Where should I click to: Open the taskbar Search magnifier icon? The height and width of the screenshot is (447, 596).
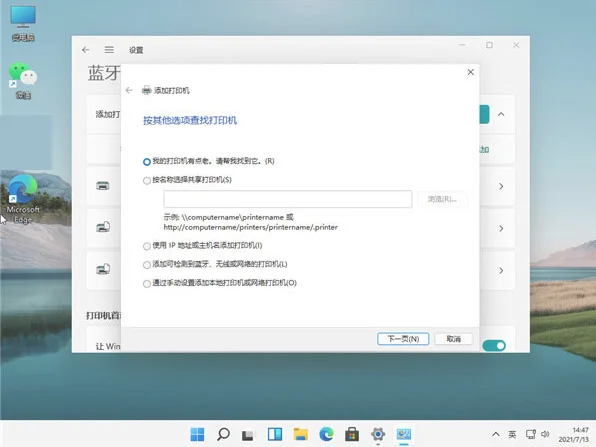point(223,434)
